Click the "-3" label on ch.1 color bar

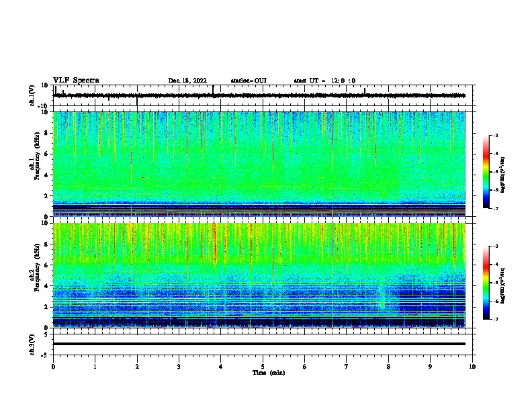point(496,136)
